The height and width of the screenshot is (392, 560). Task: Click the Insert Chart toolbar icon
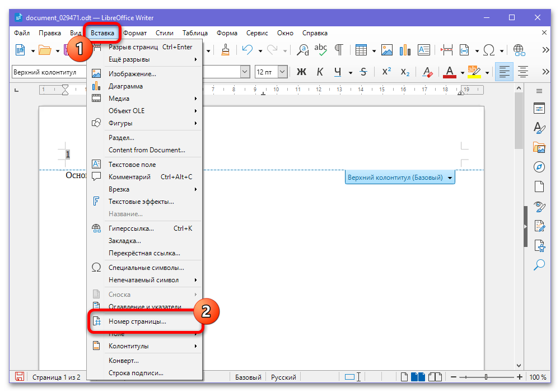click(405, 50)
